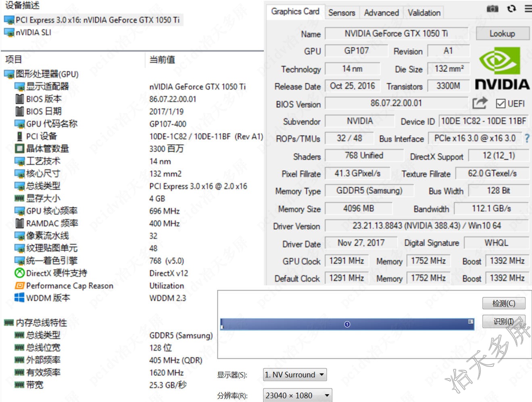Click the BIOS 版本 chip icon

pos(19,99)
